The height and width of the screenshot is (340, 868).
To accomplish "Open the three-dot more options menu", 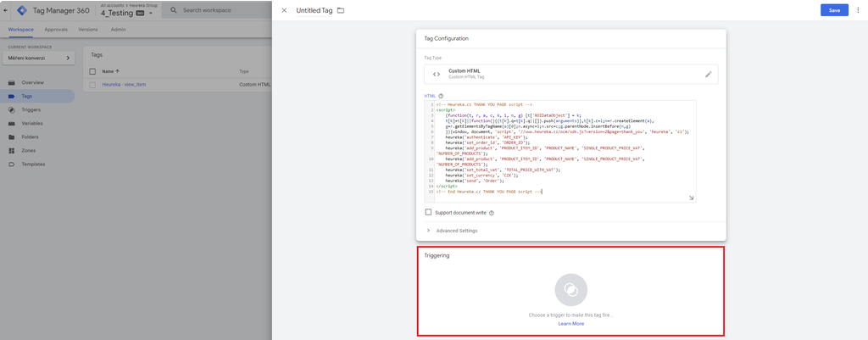I will coord(858,10).
